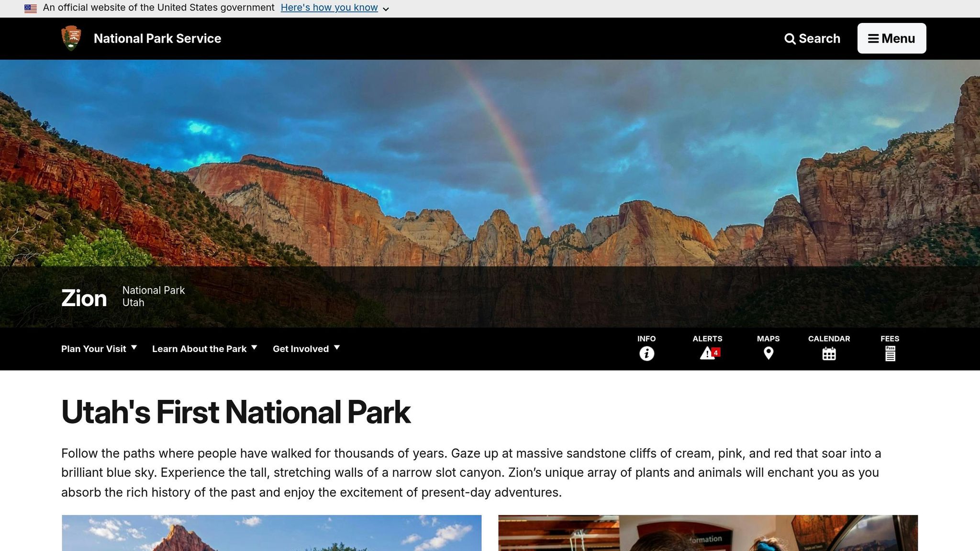Click the "Utah" state label in the banner
This screenshot has height=551, width=980.
click(x=133, y=303)
